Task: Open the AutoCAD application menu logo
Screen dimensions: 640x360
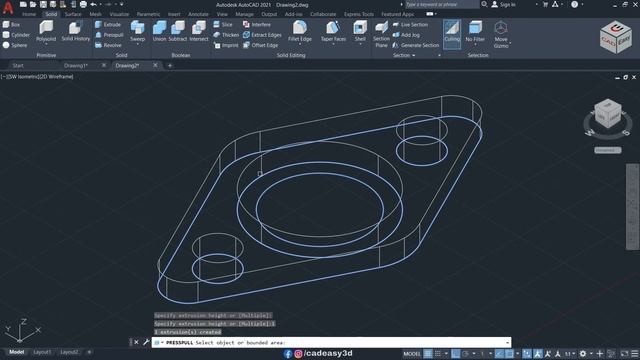Action: (x=8, y=7)
